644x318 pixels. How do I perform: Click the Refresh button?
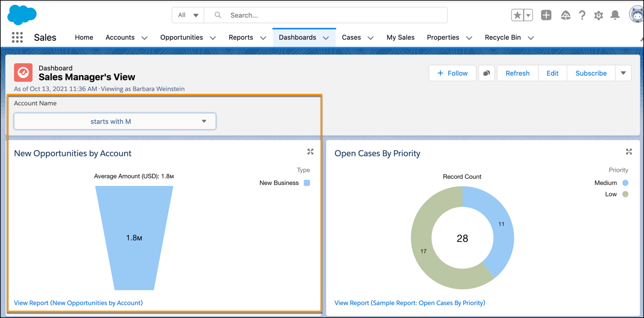tap(517, 73)
